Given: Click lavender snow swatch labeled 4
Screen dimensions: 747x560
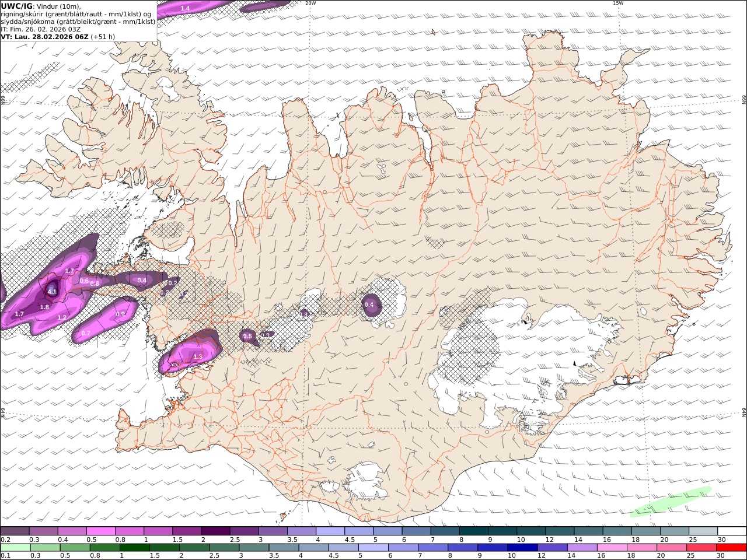Looking at the screenshot, I should pyautogui.click(x=330, y=531).
